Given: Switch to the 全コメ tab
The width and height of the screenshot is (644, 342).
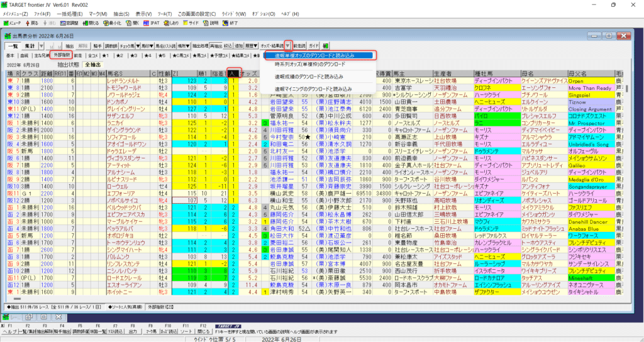Looking at the screenshot, I should 93,55.
